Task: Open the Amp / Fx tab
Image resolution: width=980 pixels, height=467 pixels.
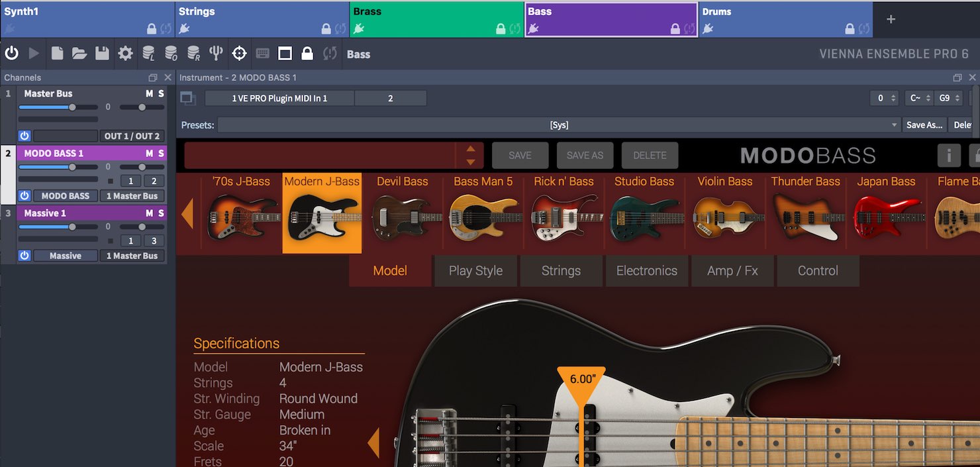Action: click(732, 270)
